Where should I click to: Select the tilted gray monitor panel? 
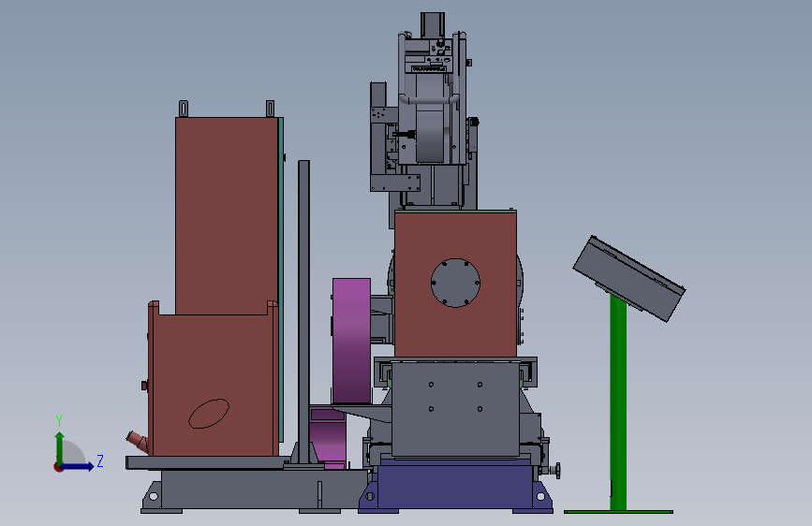click(x=629, y=279)
